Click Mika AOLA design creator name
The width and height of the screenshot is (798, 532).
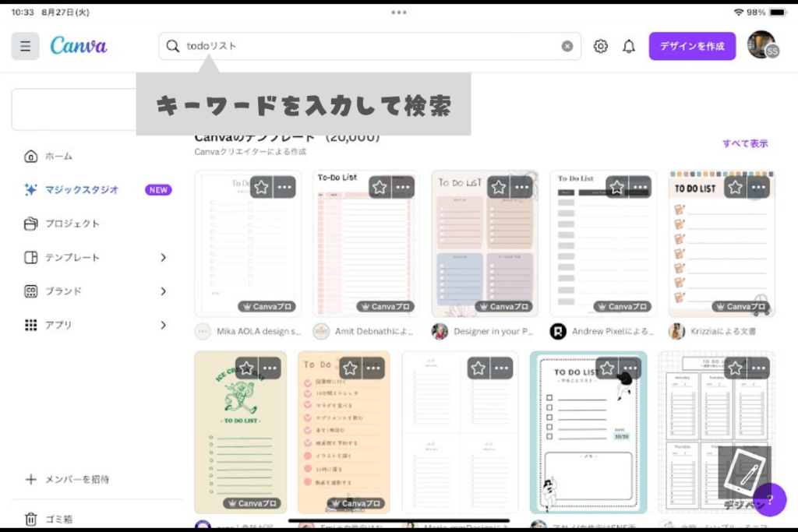point(259,332)
